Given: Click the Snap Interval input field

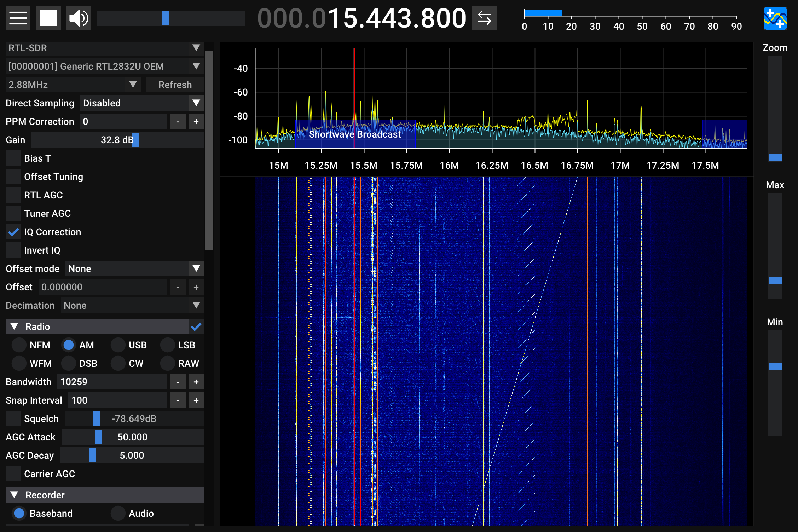Looking at the screenshot, I should tap(118, 400).
